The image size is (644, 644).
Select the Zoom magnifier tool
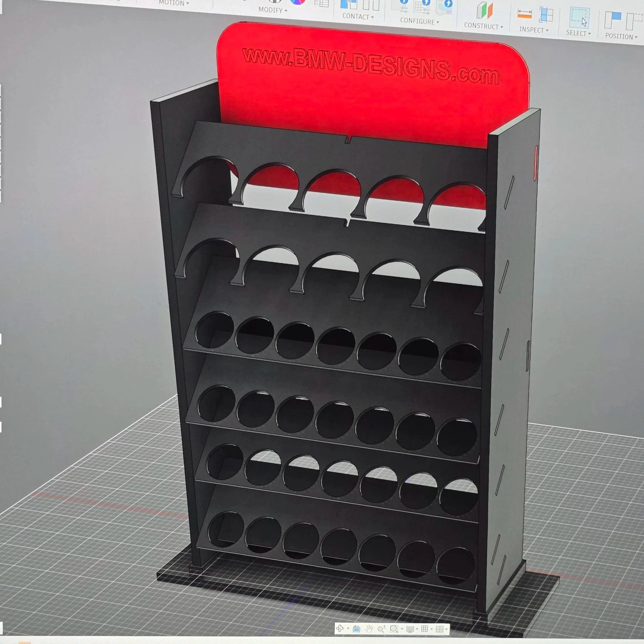[382, 629]
